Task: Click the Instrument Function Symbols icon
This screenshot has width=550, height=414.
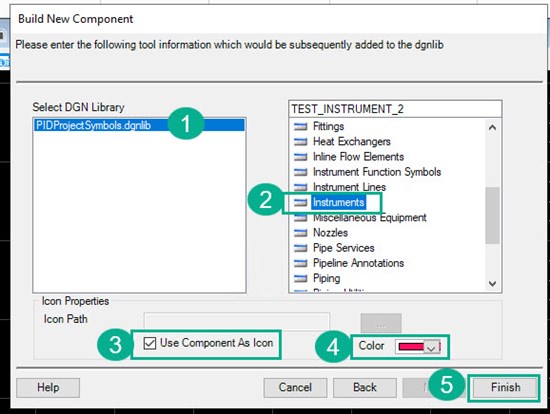Action: [x=300, y=172]
